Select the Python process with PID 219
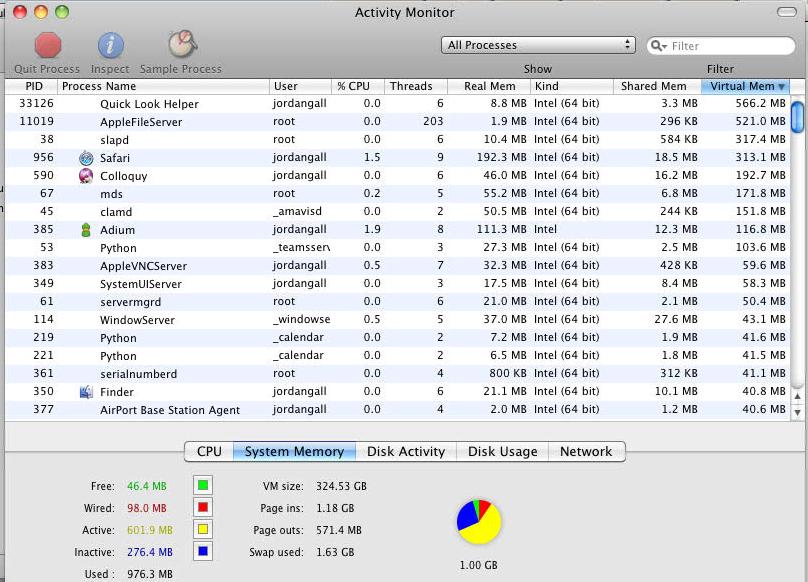Image resolution: width=808 pixels, height=582 pixels. pos(397,338)
